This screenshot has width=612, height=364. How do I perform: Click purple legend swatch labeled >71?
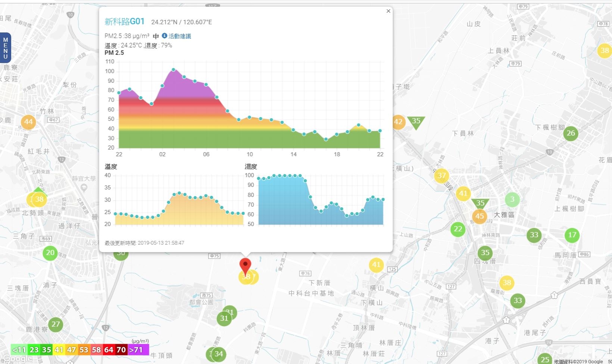click(138, 350)
